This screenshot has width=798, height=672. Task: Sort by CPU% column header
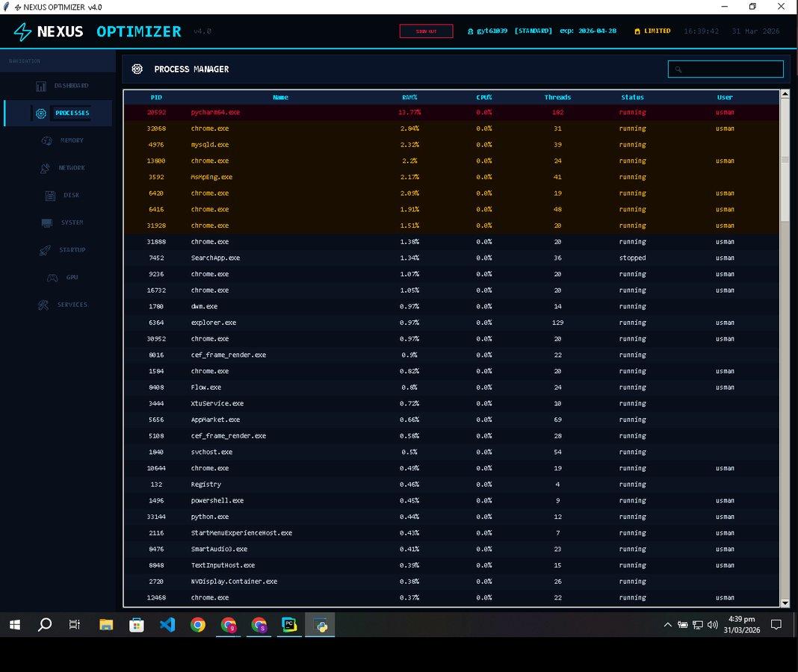pyautogui.click(x=484, y=97)
